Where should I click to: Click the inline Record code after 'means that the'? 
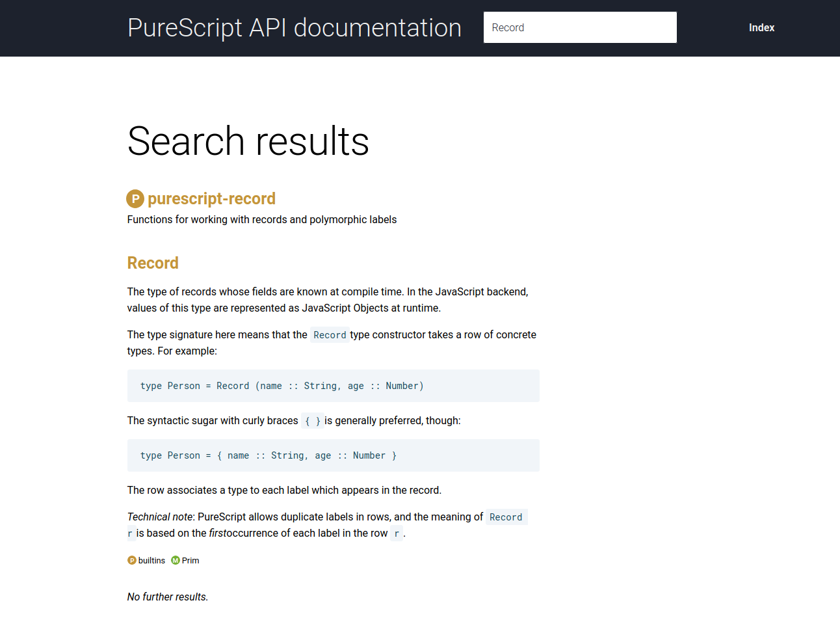click(x=330, y=335)
